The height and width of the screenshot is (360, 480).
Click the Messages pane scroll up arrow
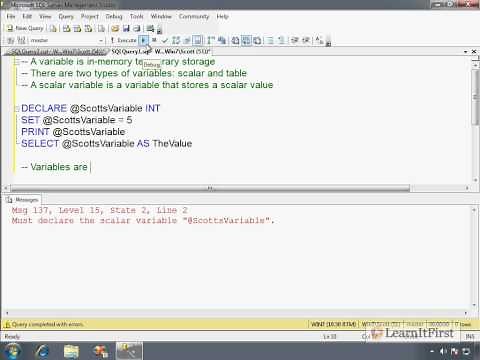point(474,210)
